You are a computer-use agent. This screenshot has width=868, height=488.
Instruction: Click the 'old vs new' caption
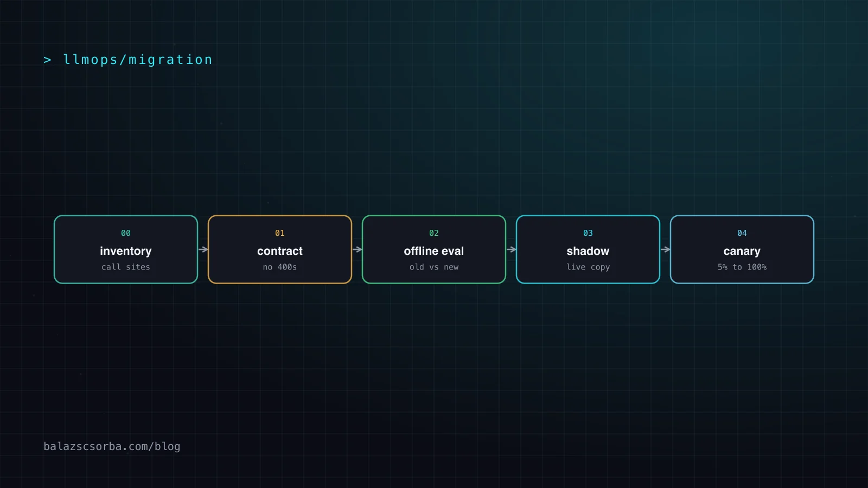point(434,267)
